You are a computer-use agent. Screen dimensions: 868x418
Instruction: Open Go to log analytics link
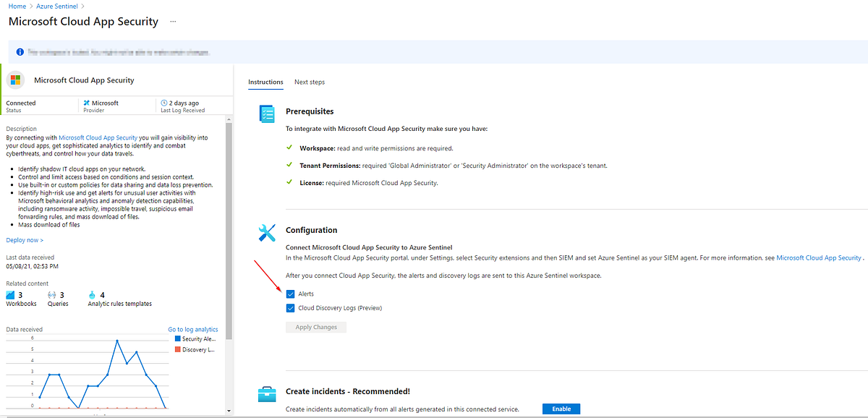click(x=193, y=330)
